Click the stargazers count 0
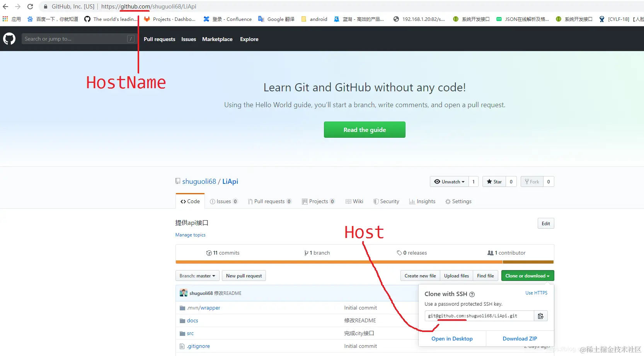 (x=511, y=181)
